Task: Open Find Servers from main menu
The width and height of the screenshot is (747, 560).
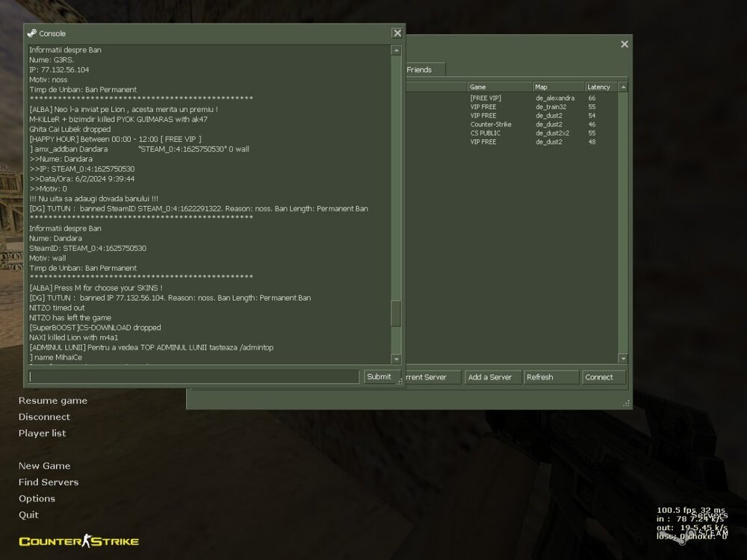Action: 49,482
